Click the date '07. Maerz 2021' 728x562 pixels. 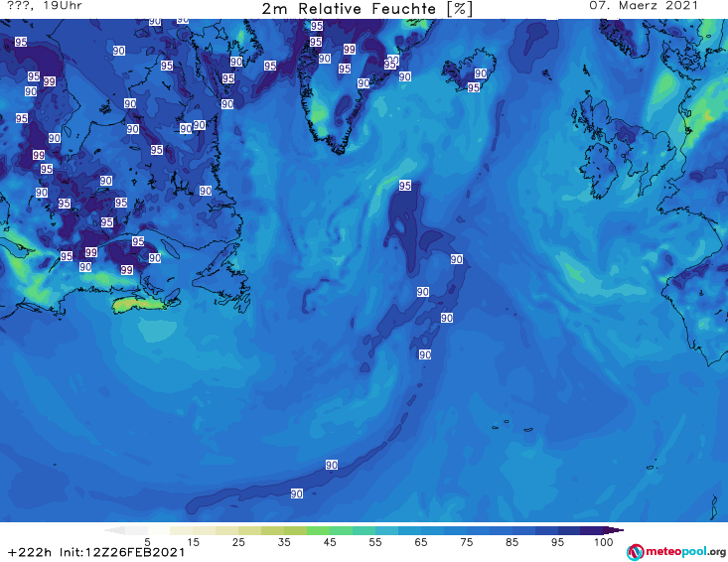[x=644, y=6]
